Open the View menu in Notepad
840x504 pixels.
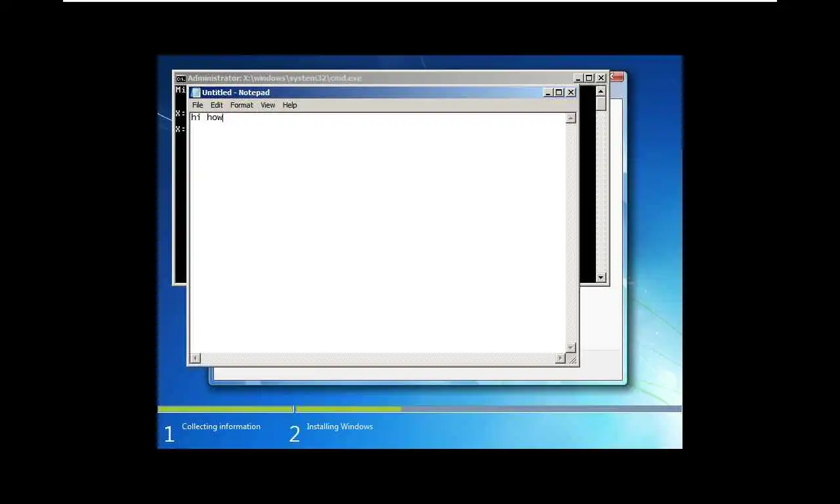268,105
